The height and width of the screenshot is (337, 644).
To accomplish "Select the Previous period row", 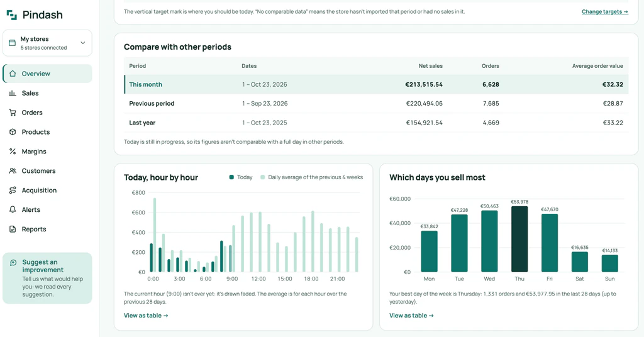I will coord(376,104).
